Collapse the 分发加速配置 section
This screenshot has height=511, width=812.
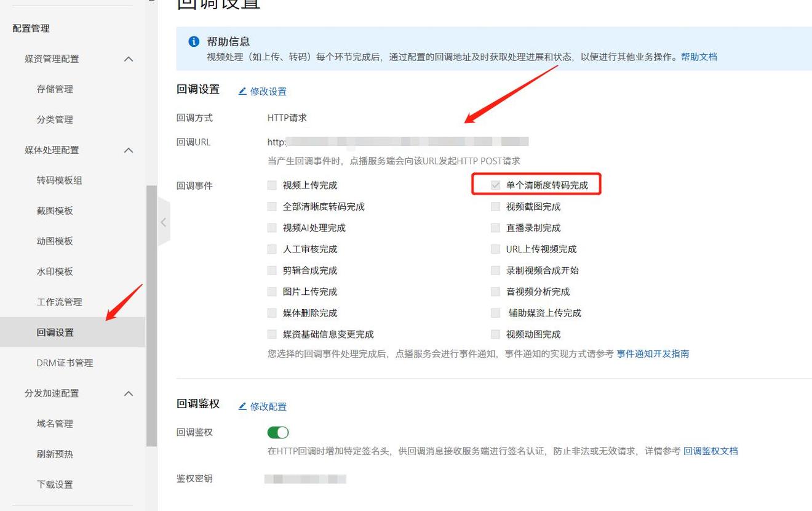[x=128, y=393]
